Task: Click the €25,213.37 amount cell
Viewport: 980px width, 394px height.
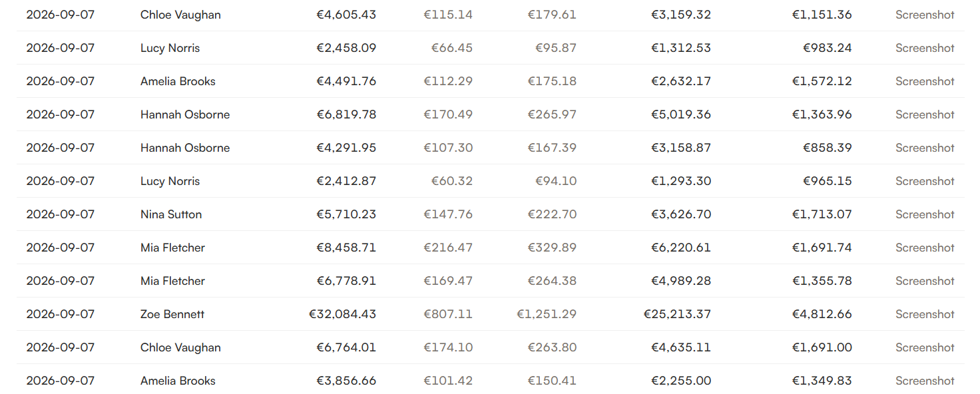Action: pos(677,314)
